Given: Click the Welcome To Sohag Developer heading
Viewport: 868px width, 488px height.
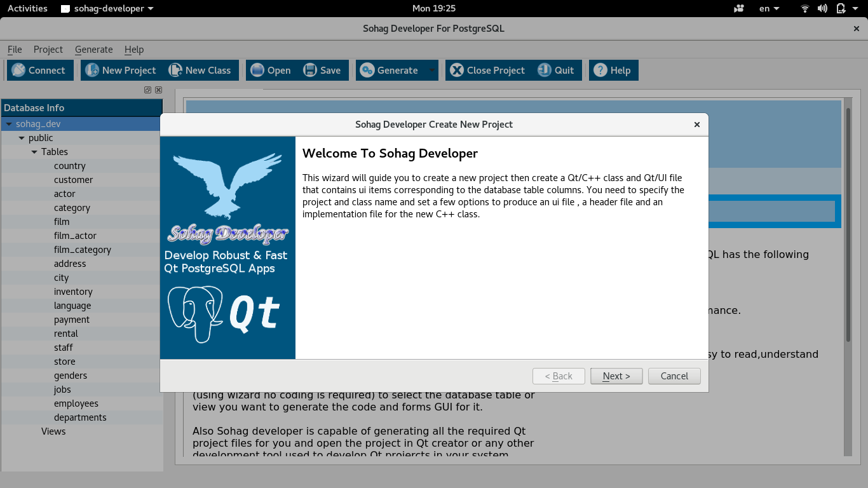Looking at the screenshot, I should [x=390, y=153].
